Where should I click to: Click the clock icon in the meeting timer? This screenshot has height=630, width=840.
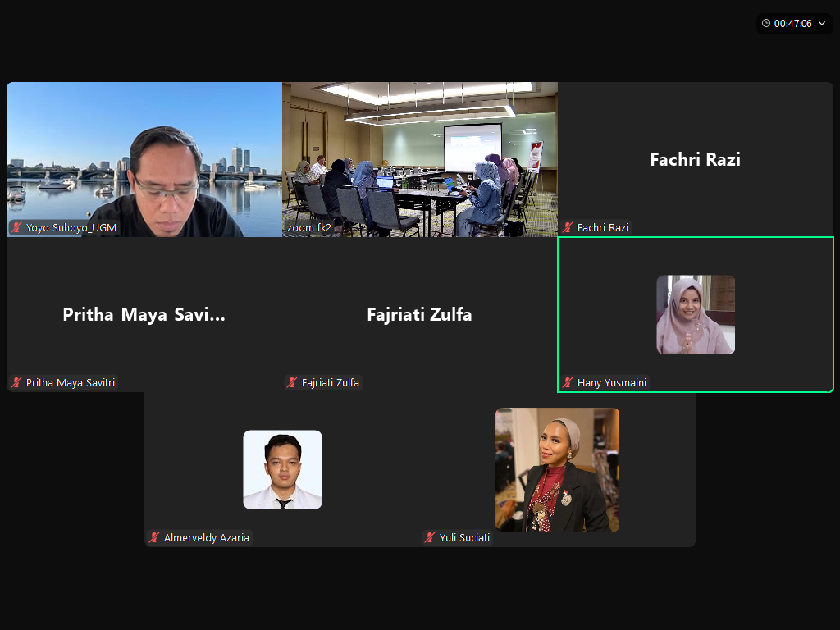(766, 23)
